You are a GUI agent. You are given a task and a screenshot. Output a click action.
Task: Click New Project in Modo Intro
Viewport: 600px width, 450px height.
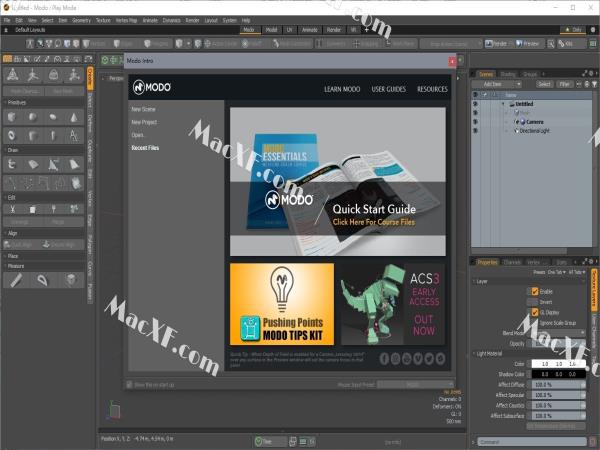[x=144, y=122]
